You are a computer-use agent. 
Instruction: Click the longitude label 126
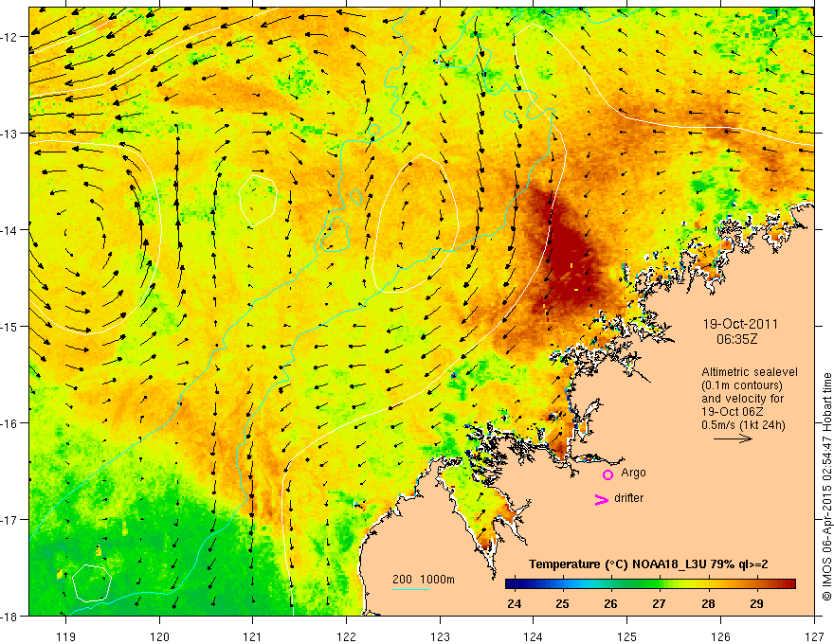point(720,636)
